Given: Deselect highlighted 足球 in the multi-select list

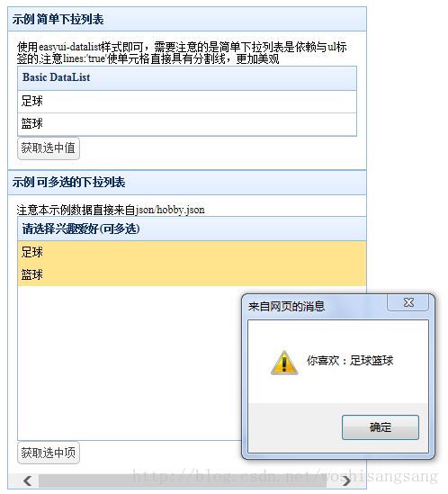Looking at the screenshot, I should tap(192, 252).
